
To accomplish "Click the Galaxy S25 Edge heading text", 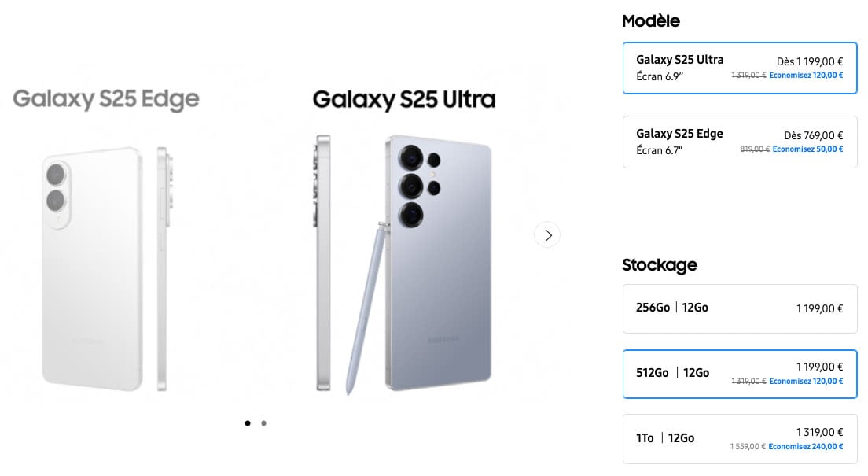I will click(105, 100).
